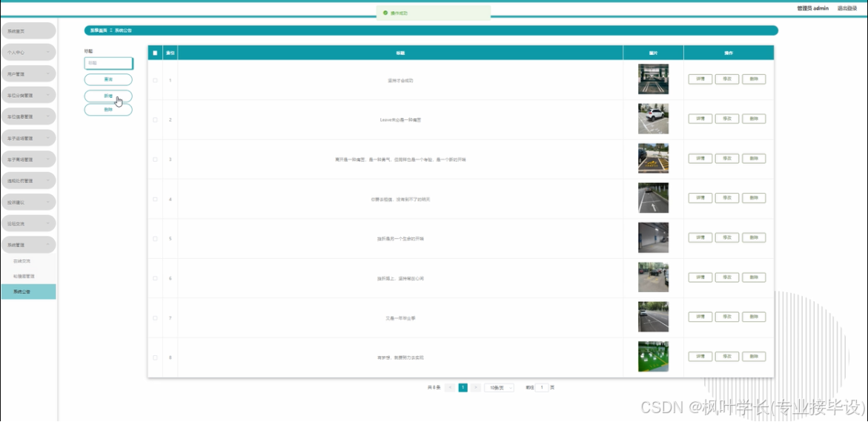The image size is (868, 422).
Task: Click 修改 button in row 1
Action: point(727,79)
